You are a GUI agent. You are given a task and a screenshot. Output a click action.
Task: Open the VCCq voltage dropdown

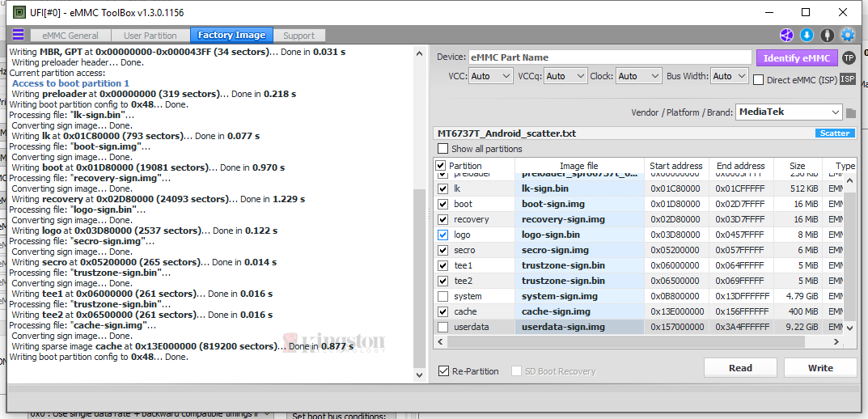point(565,76)
